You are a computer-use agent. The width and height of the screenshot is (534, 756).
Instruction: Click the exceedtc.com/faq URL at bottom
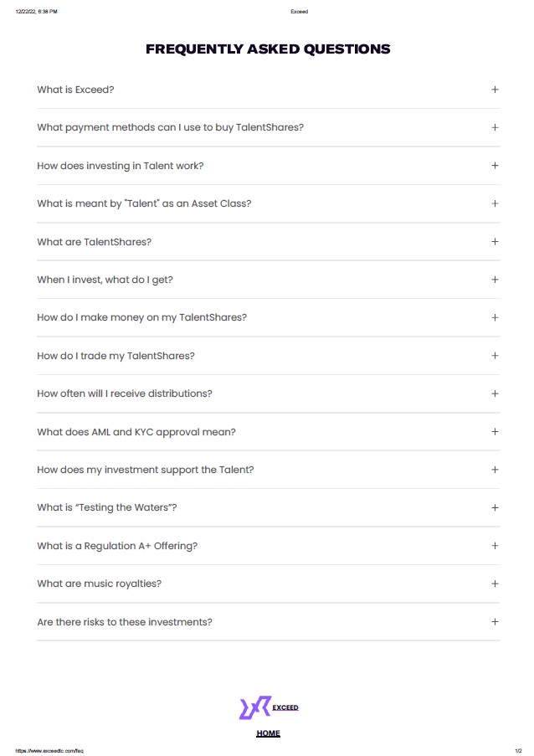click(x=49, y=751)
